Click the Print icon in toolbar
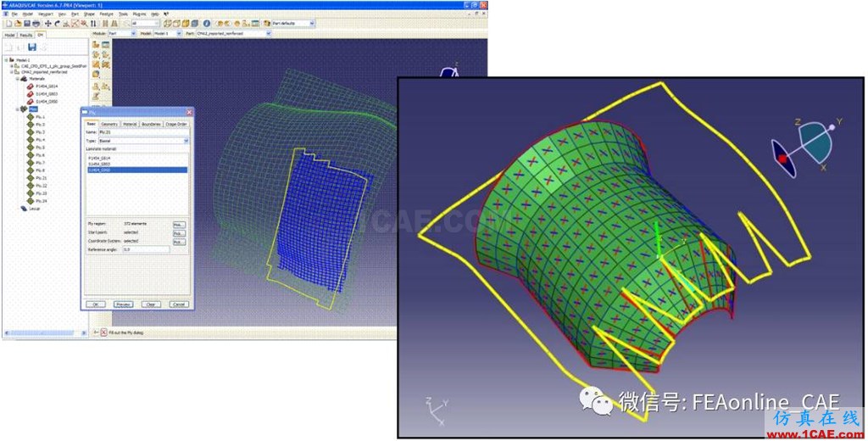The image size is (868, 441). click(x=36, y=23)
